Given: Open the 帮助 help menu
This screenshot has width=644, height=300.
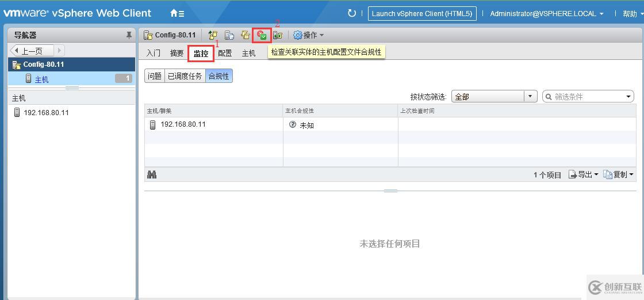Looking at the screenshot, I should [x=632, y=14].
